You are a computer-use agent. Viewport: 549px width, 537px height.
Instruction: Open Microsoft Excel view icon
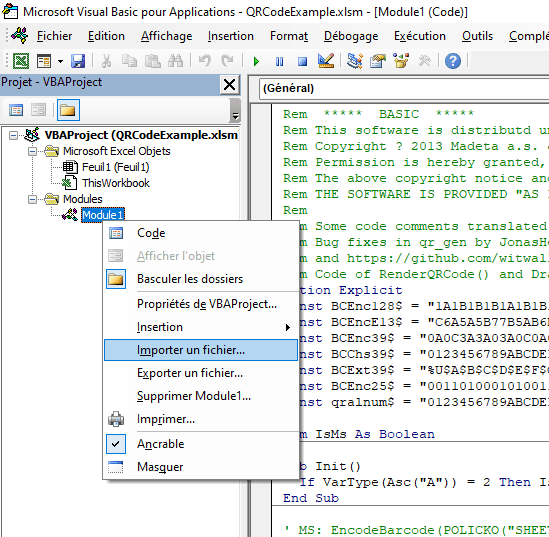[x=21, y=61]
